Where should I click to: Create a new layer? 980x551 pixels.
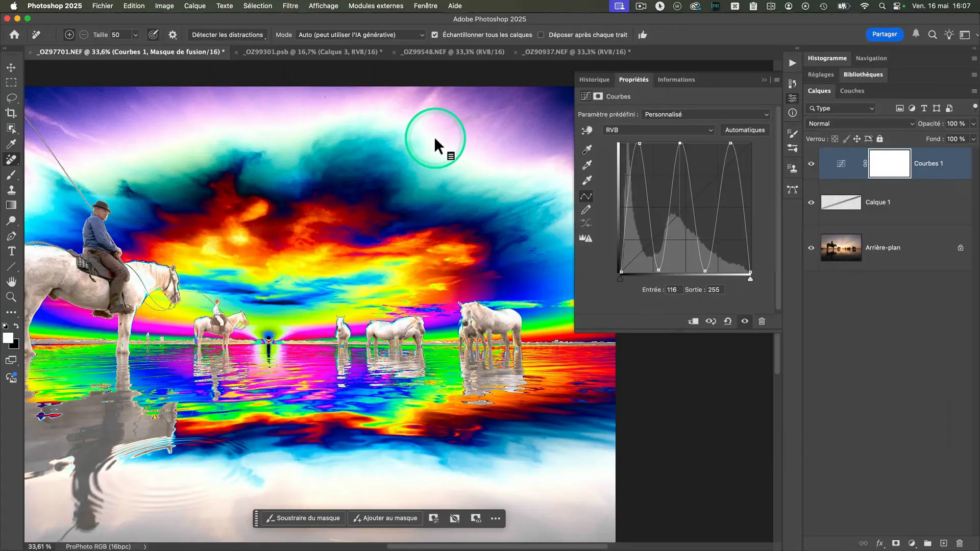944,543
